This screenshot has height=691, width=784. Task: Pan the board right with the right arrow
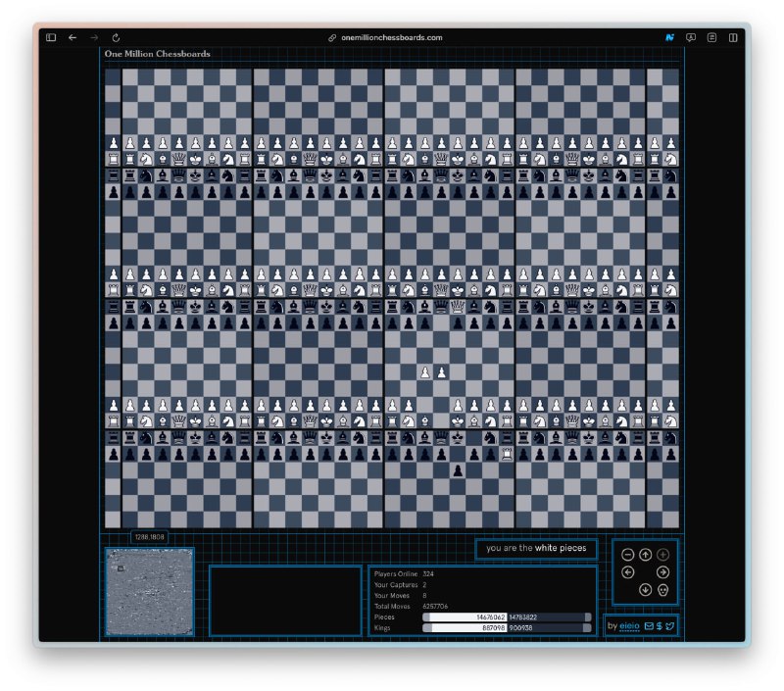(x=663, y=572)
